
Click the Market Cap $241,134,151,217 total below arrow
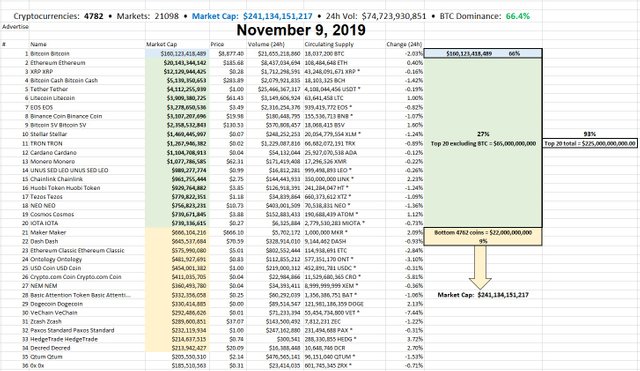click(483, 295)
